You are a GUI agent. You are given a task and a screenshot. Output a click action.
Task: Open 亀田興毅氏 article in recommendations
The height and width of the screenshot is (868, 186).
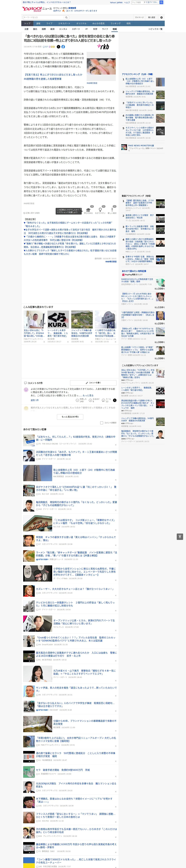[x=76, y=503]
